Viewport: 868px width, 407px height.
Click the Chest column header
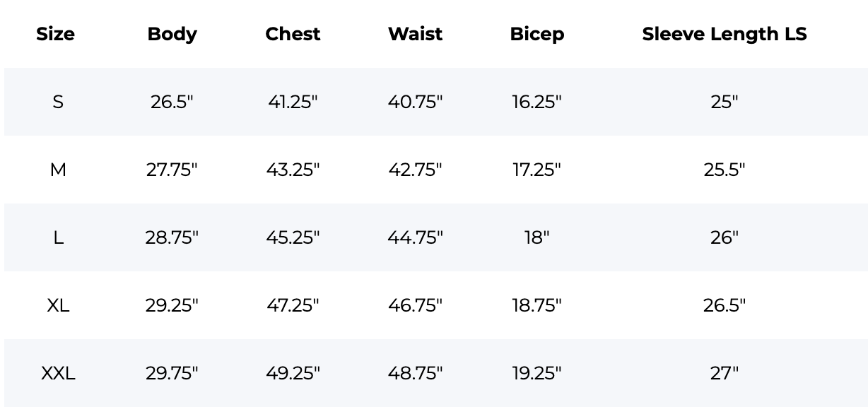[x=293, y=34]
